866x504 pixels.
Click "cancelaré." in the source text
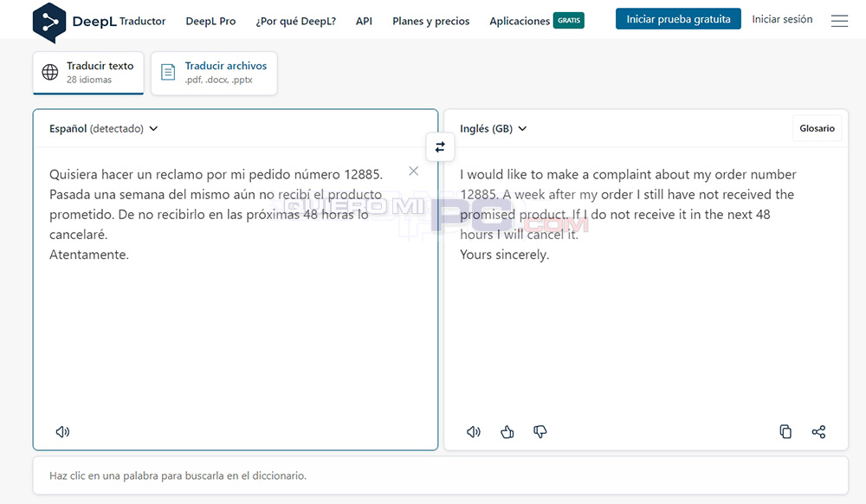click(79, 235)
